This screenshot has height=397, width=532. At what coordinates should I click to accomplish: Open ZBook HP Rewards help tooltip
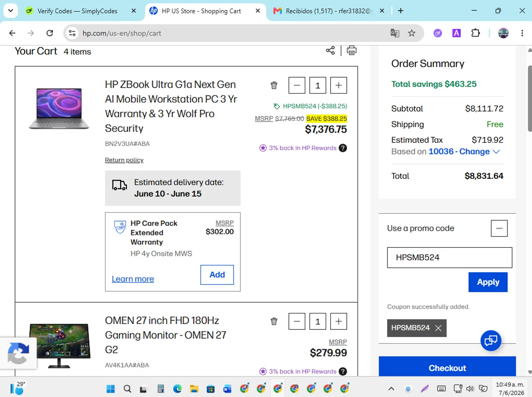[343, 148]
